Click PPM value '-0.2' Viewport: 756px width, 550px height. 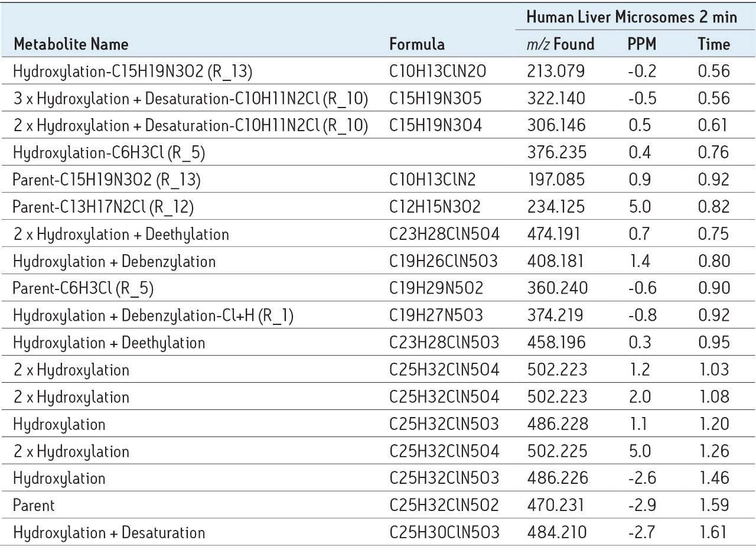[641, 71]
